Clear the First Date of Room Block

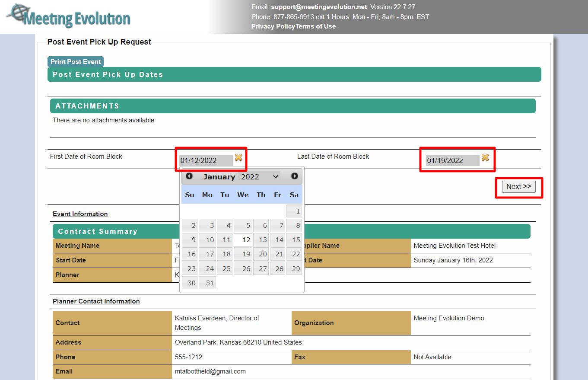(238, 158)
